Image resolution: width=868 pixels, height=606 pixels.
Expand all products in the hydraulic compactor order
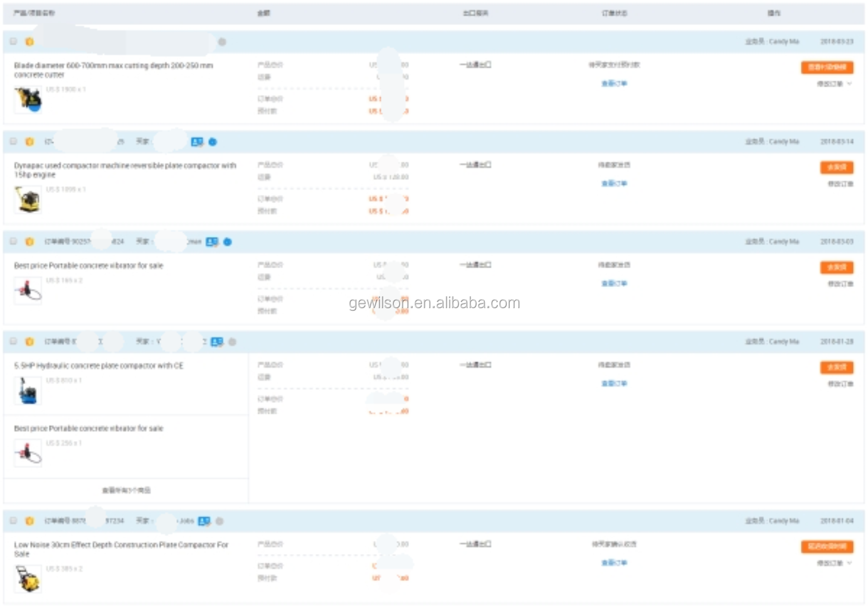point(126,491)
